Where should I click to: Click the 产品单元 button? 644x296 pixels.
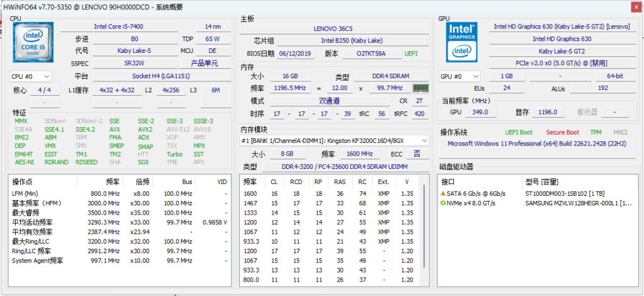pos(204,64)
